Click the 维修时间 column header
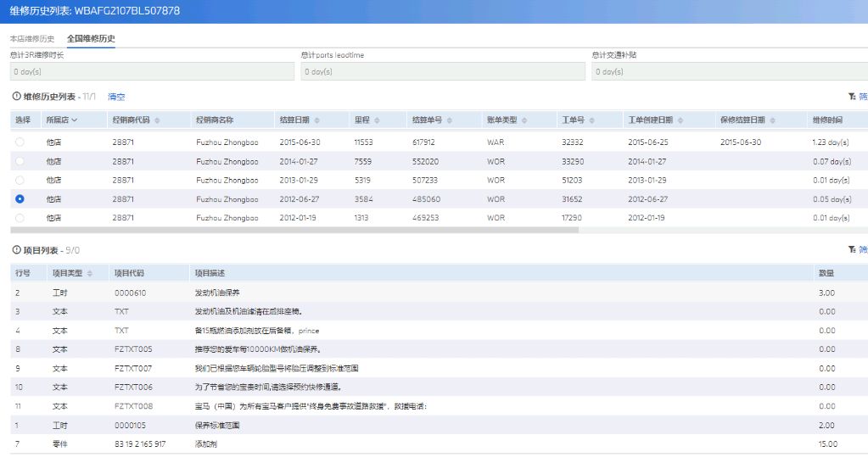This screenshot has width=868, height=474. (x=827, y=120)
